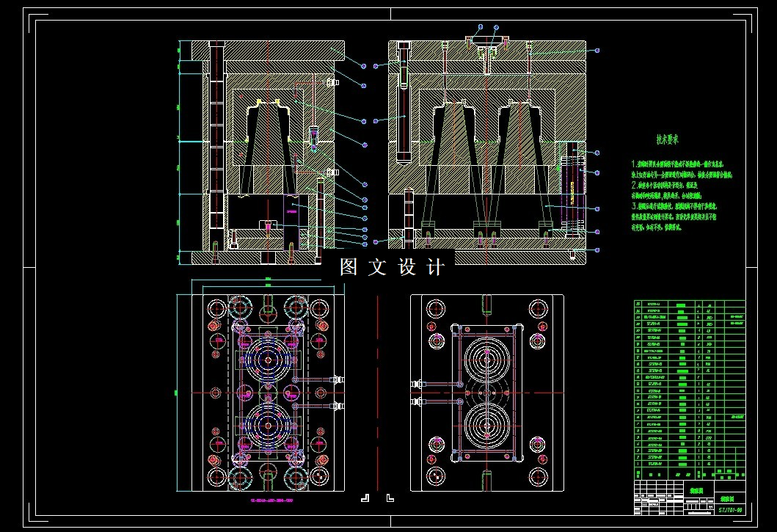777x532 pixels.
Task: Select the 技术要求 heading text
Action: click(x=667, y=140)
